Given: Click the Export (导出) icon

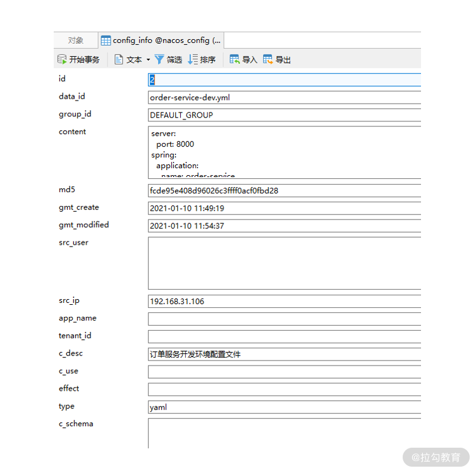Looking at the screenshot, I should (268, 59).
